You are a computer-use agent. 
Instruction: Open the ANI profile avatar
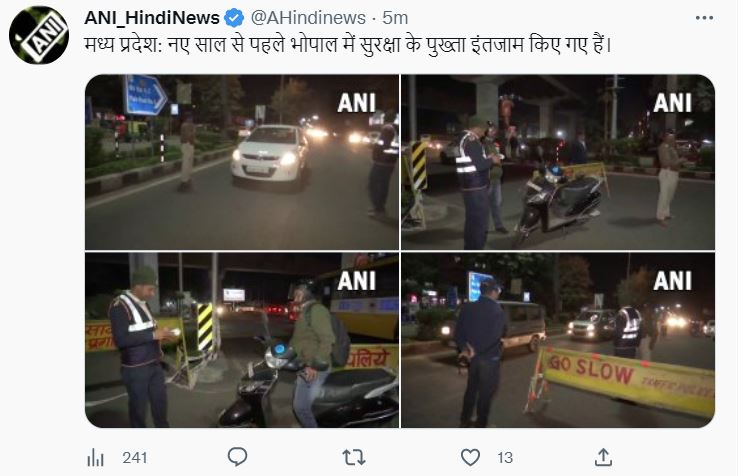[x=39, y=35]
